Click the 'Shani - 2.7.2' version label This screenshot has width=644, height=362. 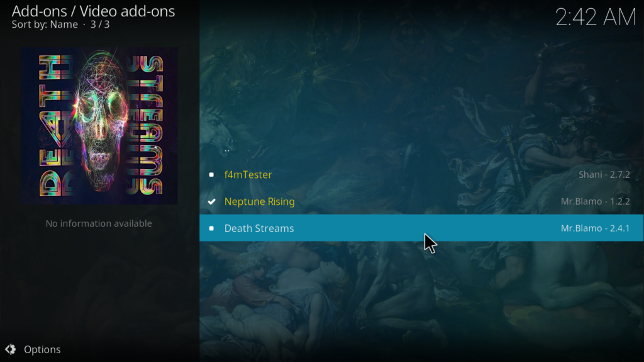(x=604, y=175)
